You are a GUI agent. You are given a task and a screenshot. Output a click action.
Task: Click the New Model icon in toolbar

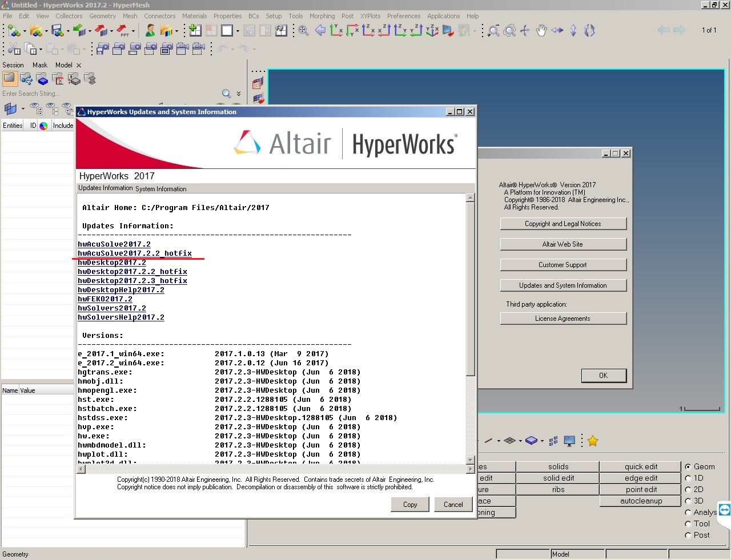click(x=13, y=30)
